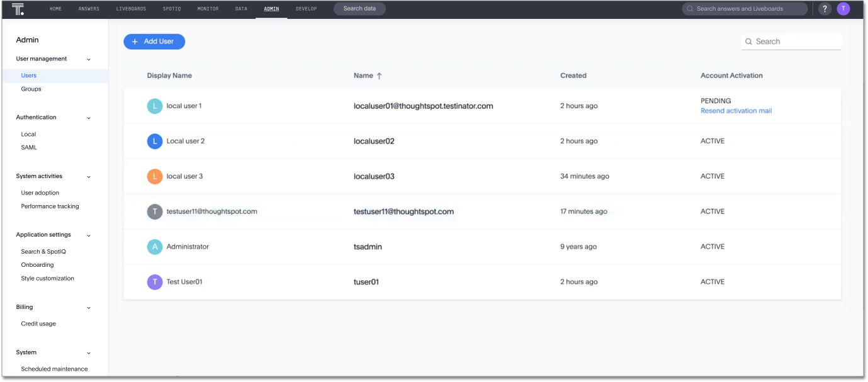Click the orange avatar for local user 3
The width and height of the screenshot is (868, 382).
point(155,176)
